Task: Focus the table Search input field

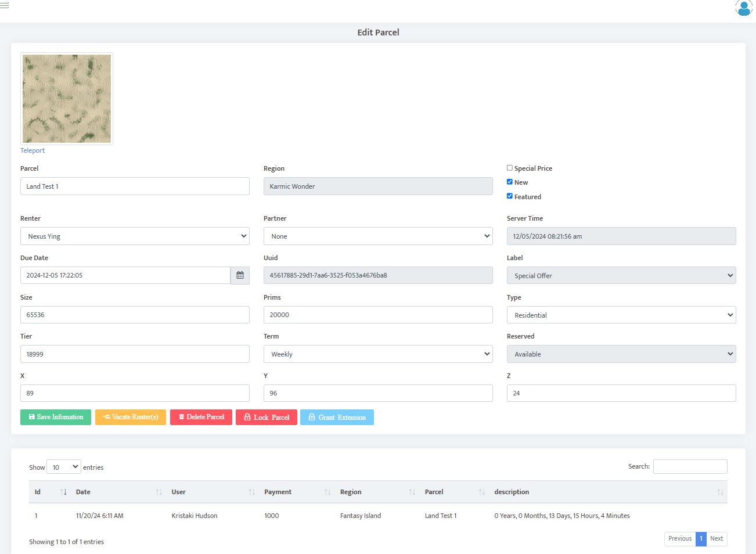Action: 690,466
